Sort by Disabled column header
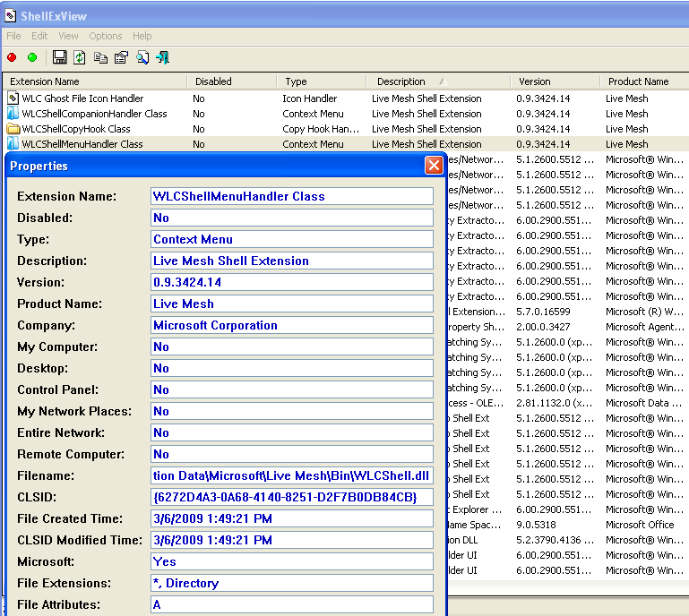The width and height of the screenshot is (689, 616). 232,81
